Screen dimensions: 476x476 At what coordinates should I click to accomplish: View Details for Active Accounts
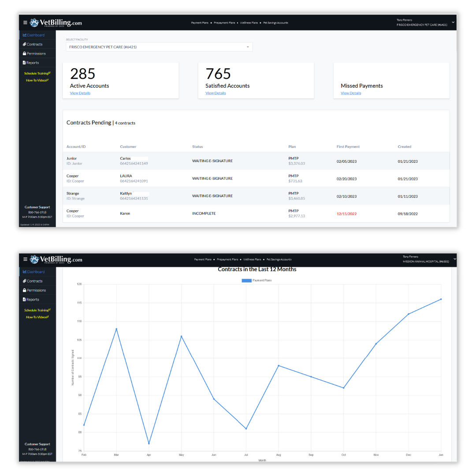[80, 93]
